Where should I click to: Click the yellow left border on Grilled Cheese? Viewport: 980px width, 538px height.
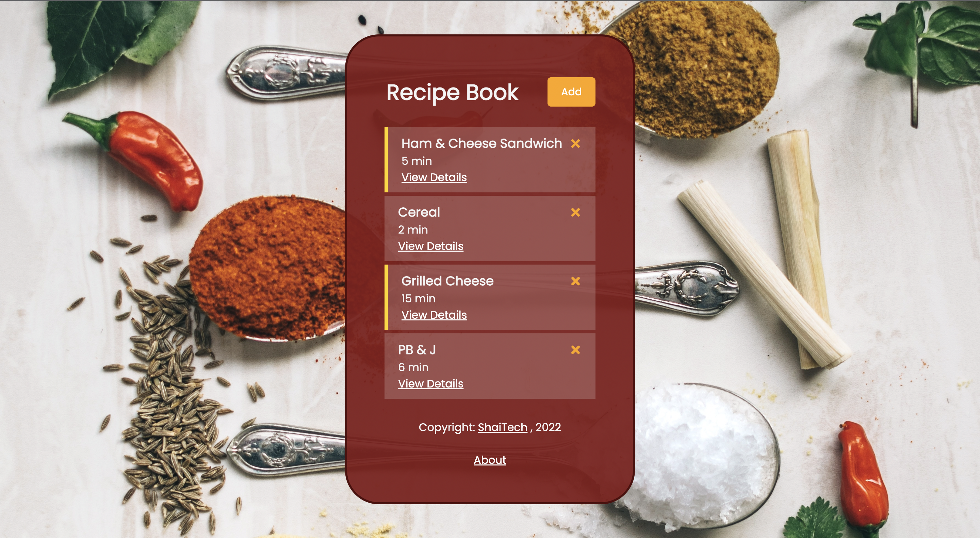[386, 296]
